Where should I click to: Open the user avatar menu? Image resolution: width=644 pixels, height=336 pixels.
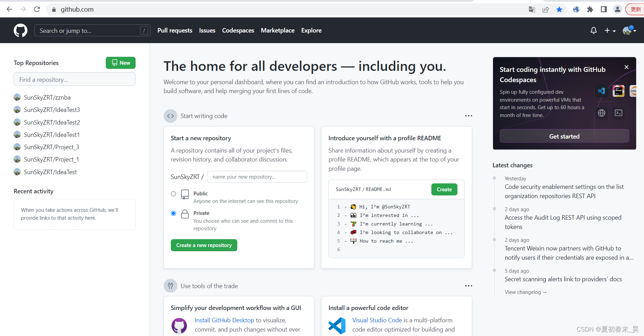[629, 30]
